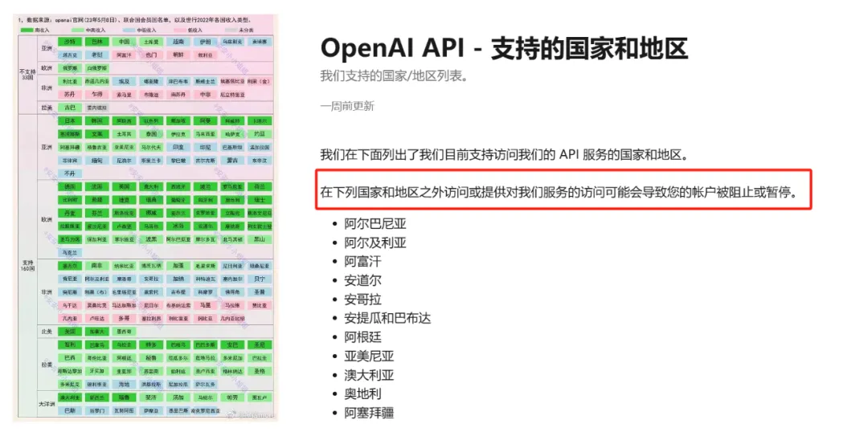868x432 pixels.
Task: Select '阿富汗' in the bulleted list
Action: point(362,263)
